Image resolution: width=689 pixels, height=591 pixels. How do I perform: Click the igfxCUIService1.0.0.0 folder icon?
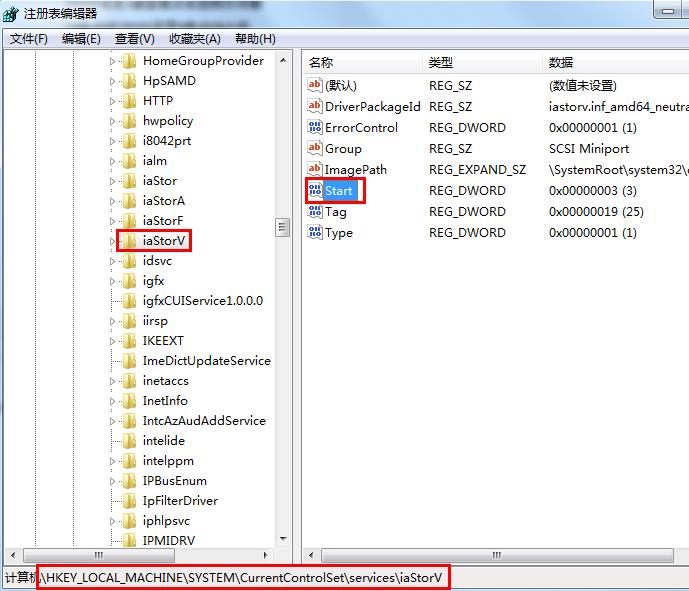(x=129, y=301)
